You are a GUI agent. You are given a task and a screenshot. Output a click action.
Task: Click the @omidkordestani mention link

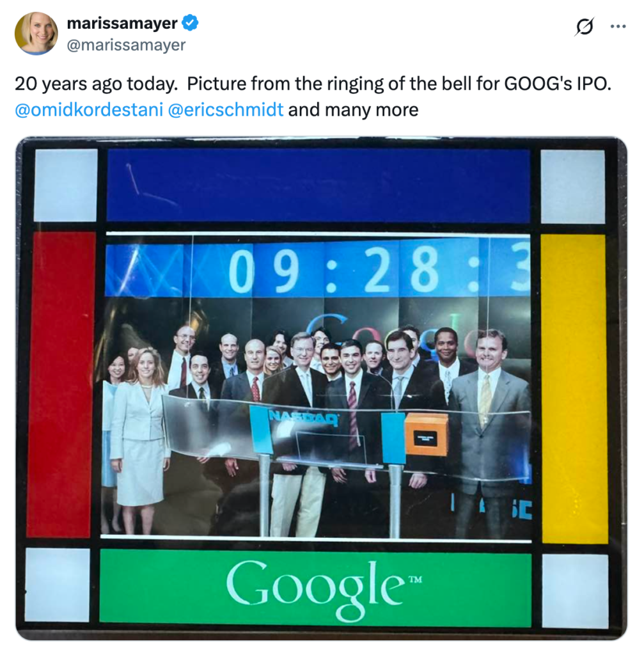[x=89, y=110]
